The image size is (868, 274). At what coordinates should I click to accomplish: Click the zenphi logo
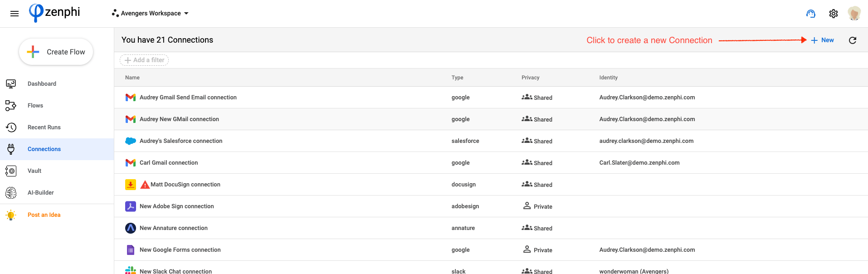[54, 13]
